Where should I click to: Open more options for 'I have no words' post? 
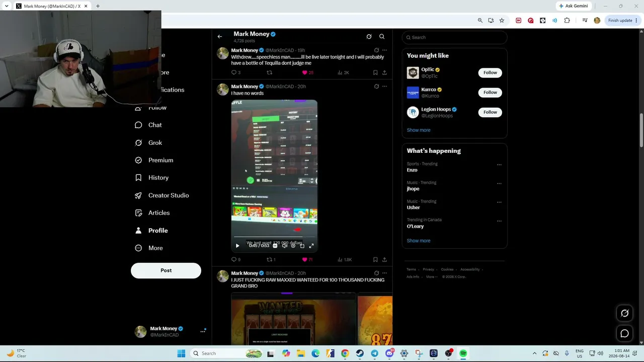(384, 86)
